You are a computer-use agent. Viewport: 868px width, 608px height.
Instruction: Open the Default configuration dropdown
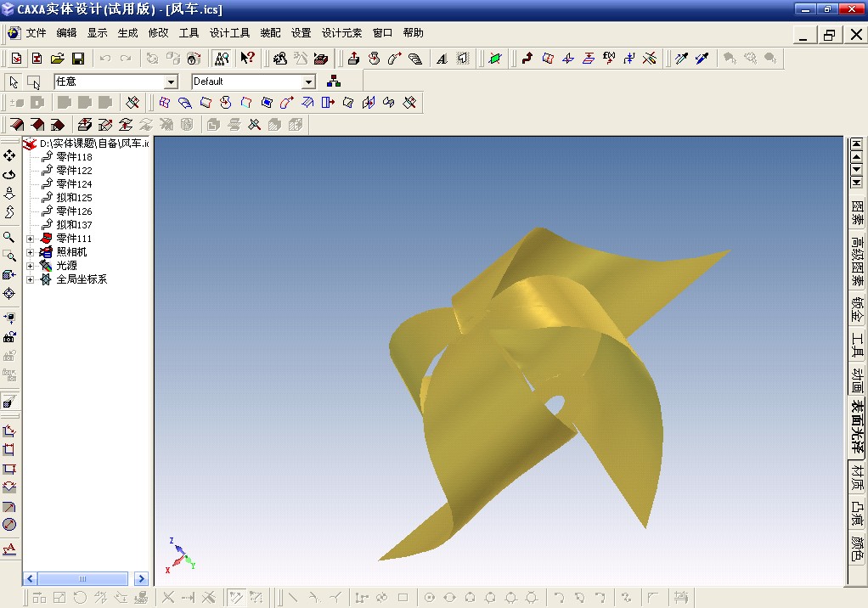(x=309, y=82)
